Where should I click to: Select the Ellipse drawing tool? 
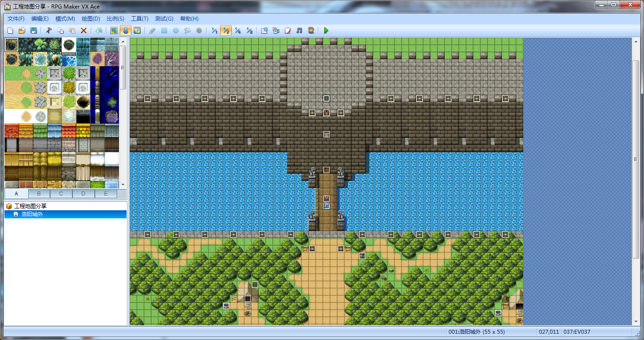pos(176,30)
